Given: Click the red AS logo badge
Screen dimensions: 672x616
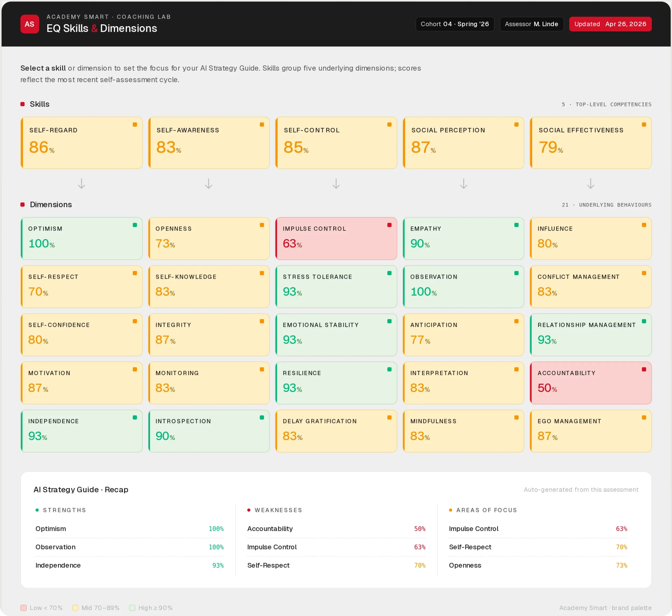Looking at the screenshot, I should pos(29,24).
